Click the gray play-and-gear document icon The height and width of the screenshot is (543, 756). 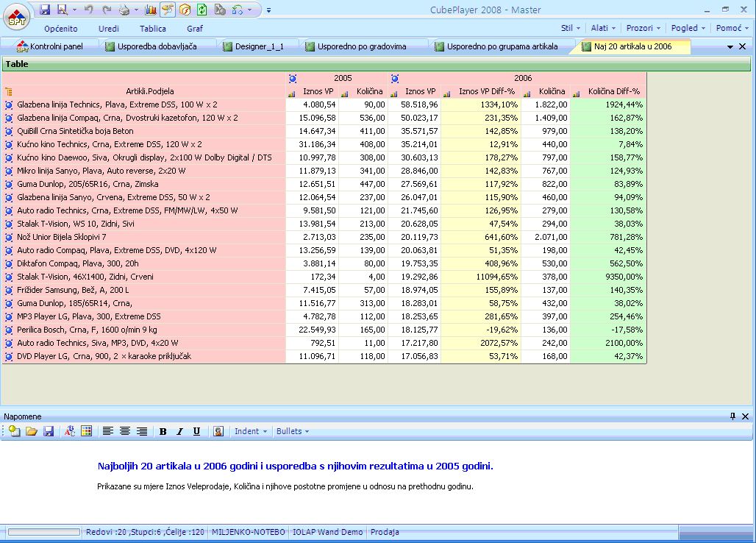[220, 10]
